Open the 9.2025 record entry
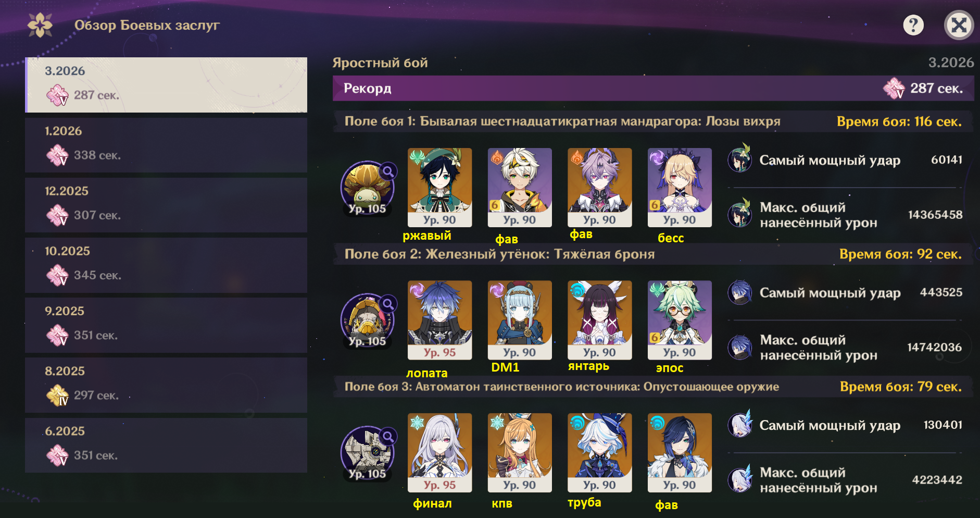This screenshot has height=518, width=980. click(166, 325)
